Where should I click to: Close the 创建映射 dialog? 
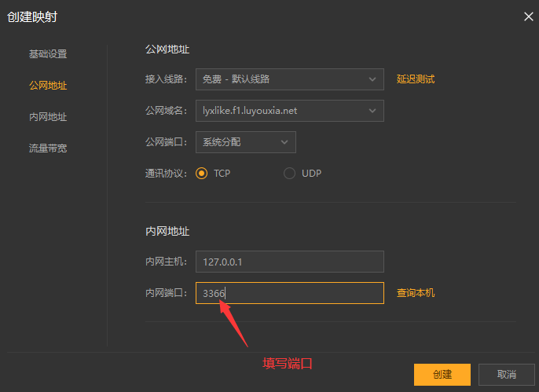(528, 16)
